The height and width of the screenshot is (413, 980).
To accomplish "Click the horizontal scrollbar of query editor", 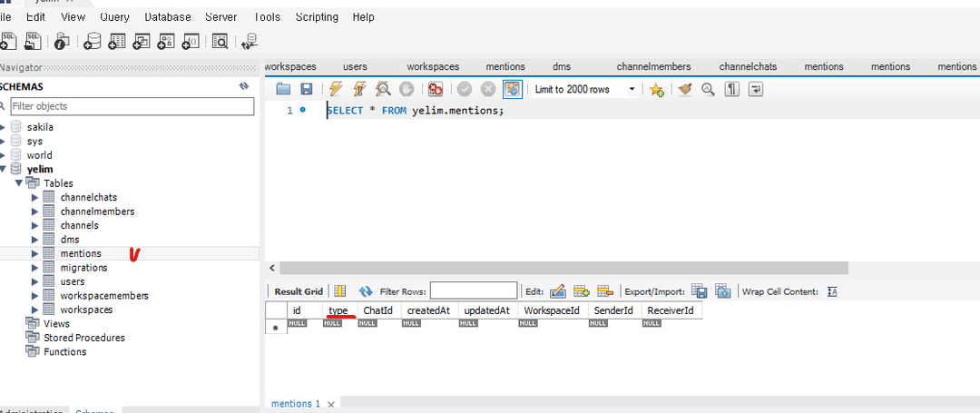I will click(x=563, y=268).
